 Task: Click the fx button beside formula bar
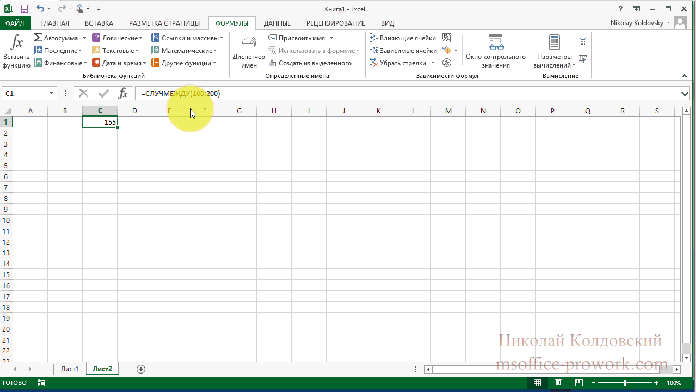pyautogui.click(x=123, y=93)
